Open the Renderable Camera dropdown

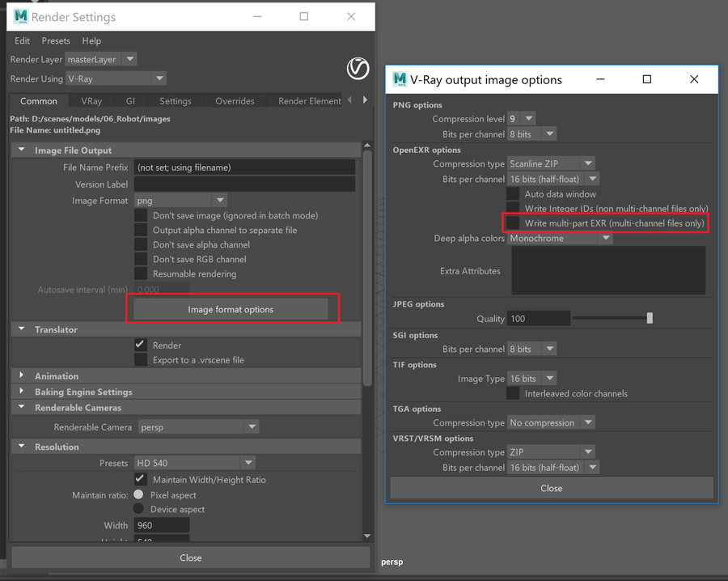[198, 426]
